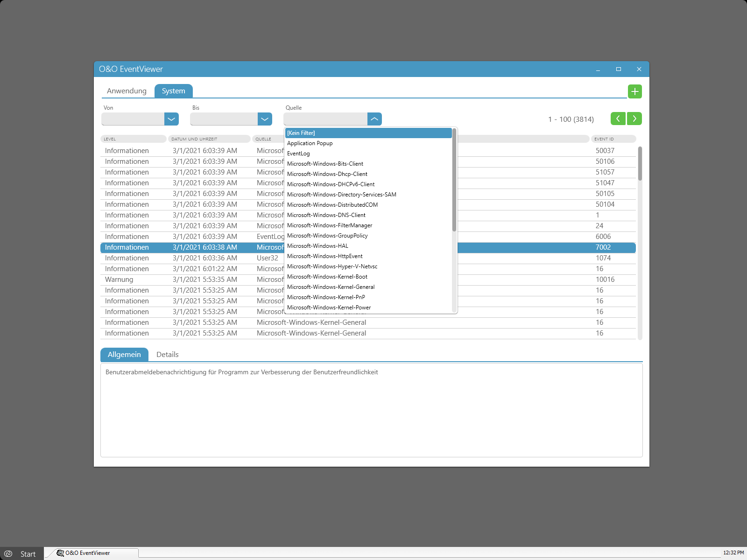Open the Allgemein tab
Image resolution: width=747 pixels, height=560 pixels.
(x=124, y=355)
